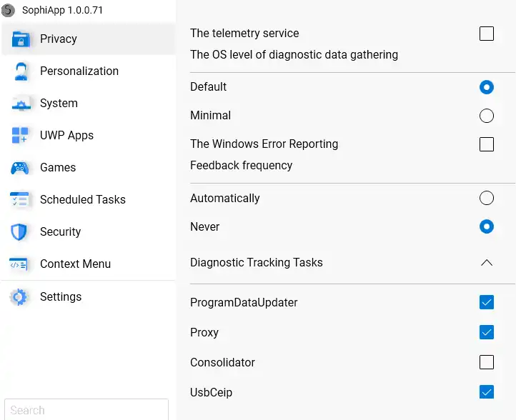Select the Minimal diagnostic data option

click(487, 116)
